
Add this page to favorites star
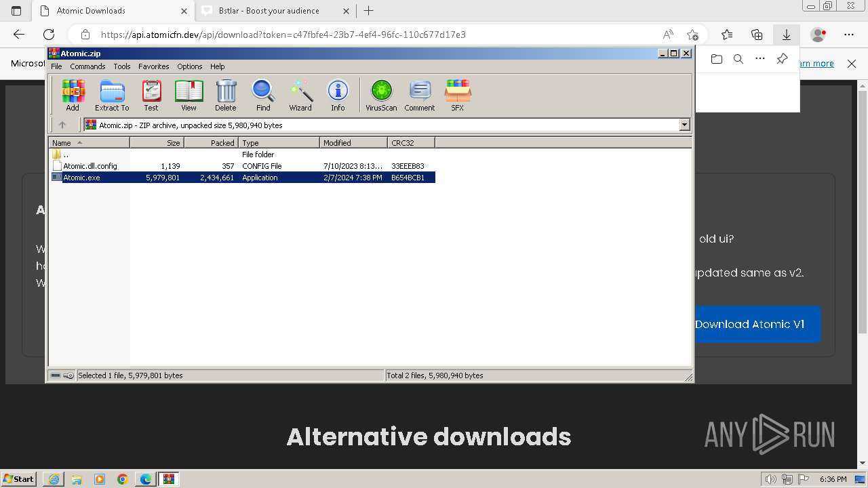[692, 35]
